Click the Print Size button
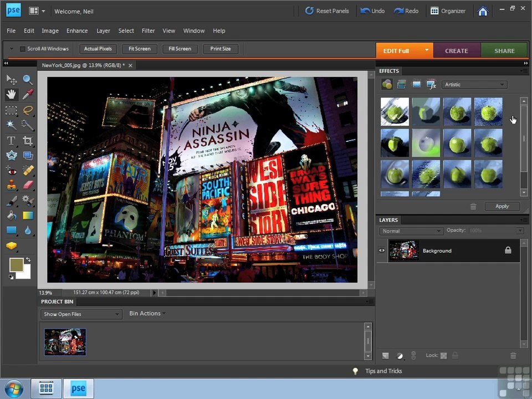This screenshot has width=532, height=399. click(221, 49)
